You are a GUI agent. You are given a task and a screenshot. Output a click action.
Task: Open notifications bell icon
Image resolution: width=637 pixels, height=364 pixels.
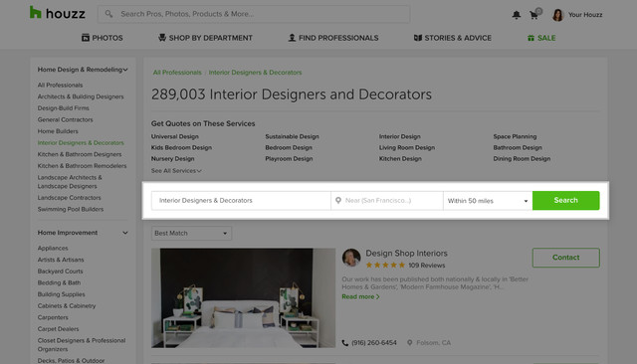tap(516, 15)
